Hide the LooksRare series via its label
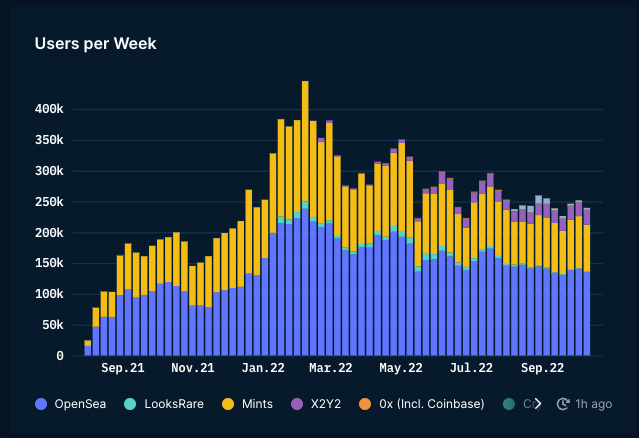Image resolution: width=639 pixels, height=438 pixels. pos(176,404)
